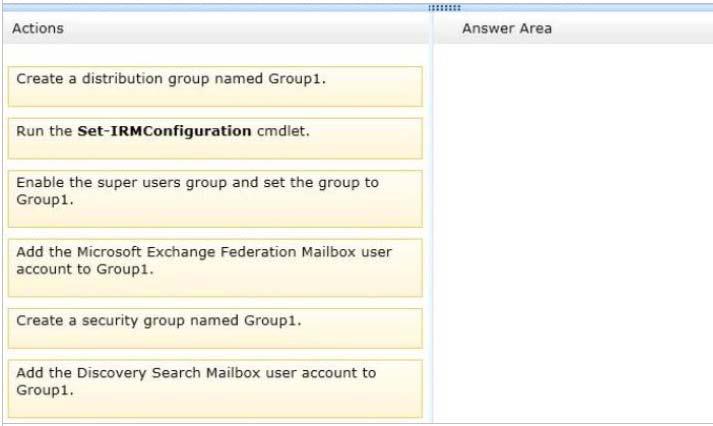Click 'Group1.' on the super users action's second line

click(x=45, y=200)
